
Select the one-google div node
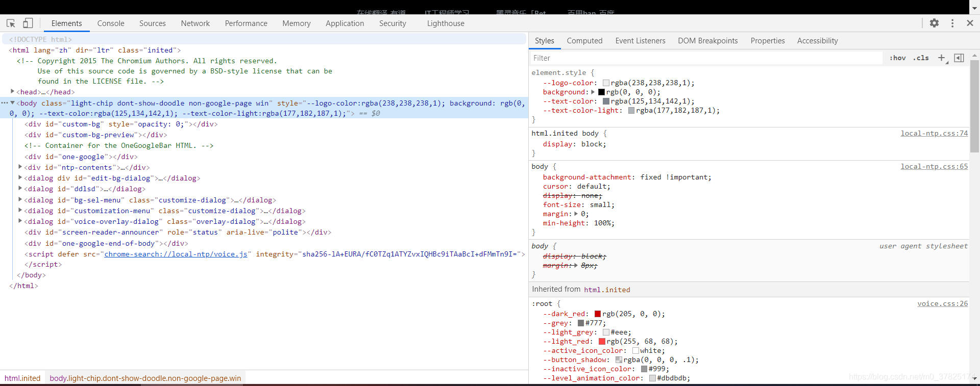tap(81, 157)
